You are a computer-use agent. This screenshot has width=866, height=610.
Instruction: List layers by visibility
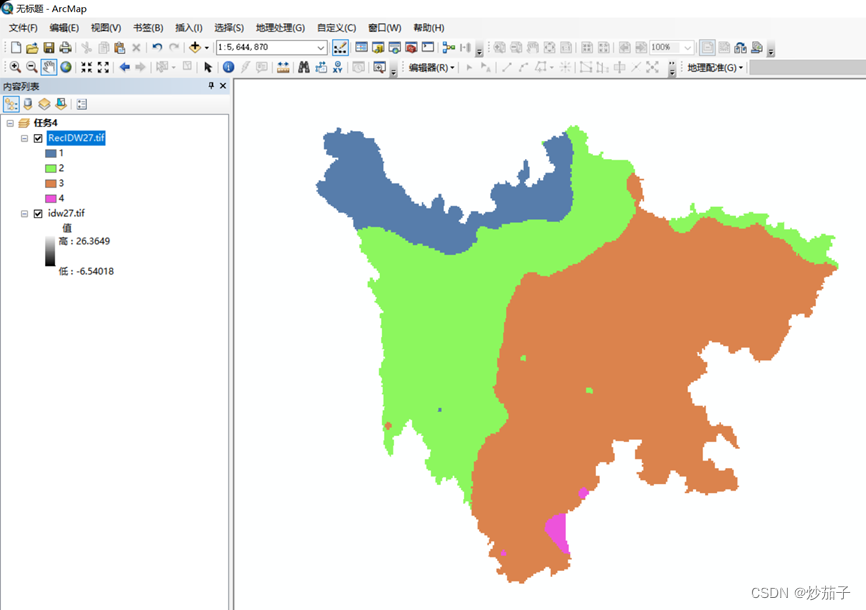44,104
